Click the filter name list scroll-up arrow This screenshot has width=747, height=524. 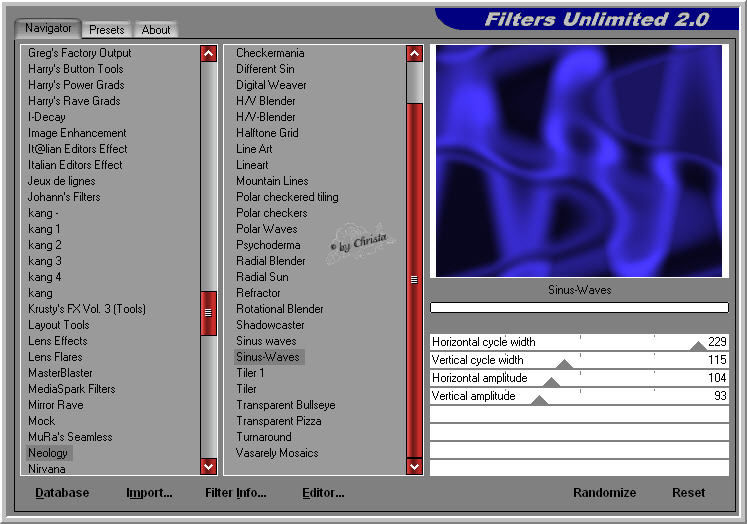(x=414, y=54)
